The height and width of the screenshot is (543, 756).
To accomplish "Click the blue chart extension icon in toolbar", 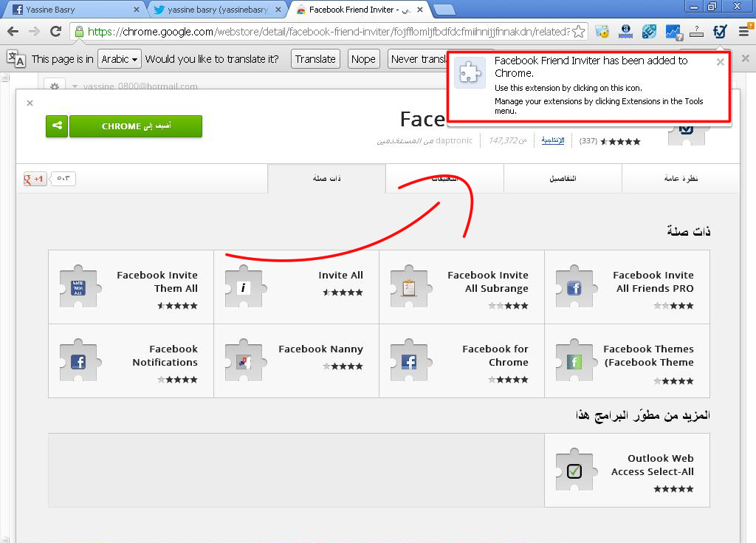I will 673,32.
